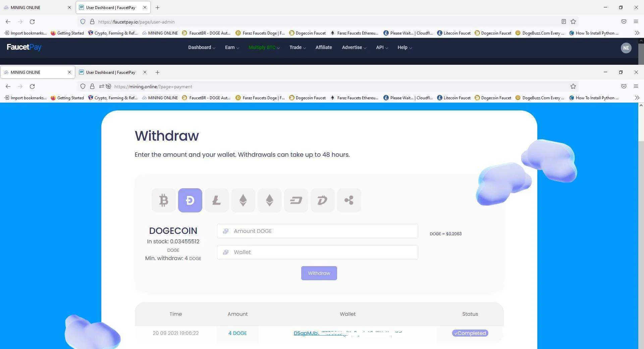Expand the API menu on FaucetPay
This screenshot has height=349, width=644.
click(382, 48)
